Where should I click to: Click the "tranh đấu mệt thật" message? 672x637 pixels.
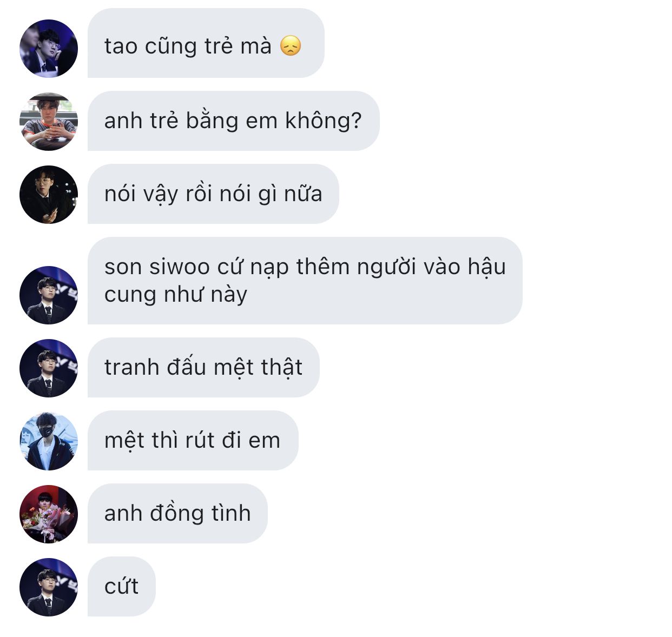203,367
